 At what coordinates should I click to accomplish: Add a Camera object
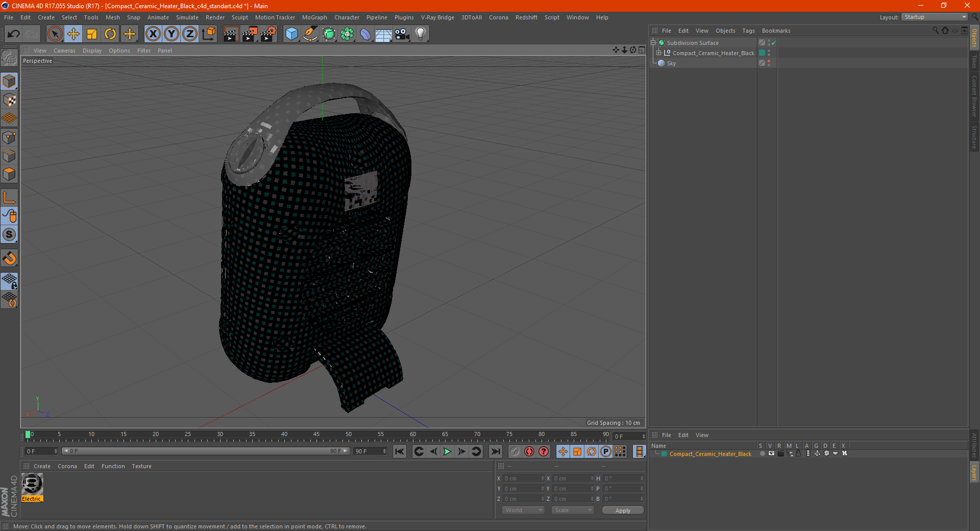[x=402, y=34]
